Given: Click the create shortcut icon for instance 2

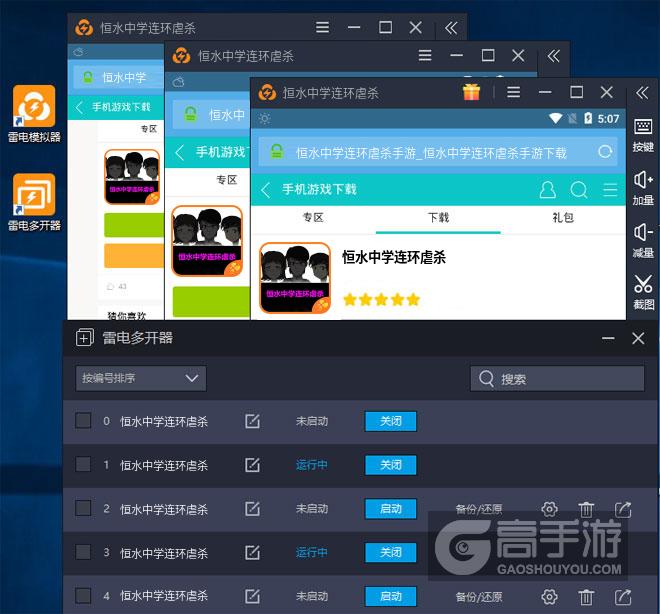Looking at the screenshot, I should (x=623, y=509).
